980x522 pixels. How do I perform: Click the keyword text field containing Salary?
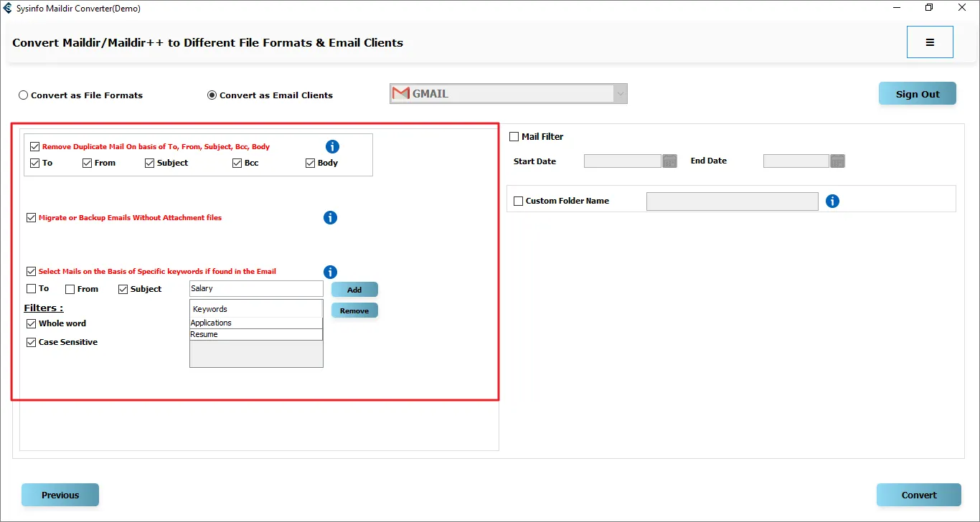click(x=255, y=288)
